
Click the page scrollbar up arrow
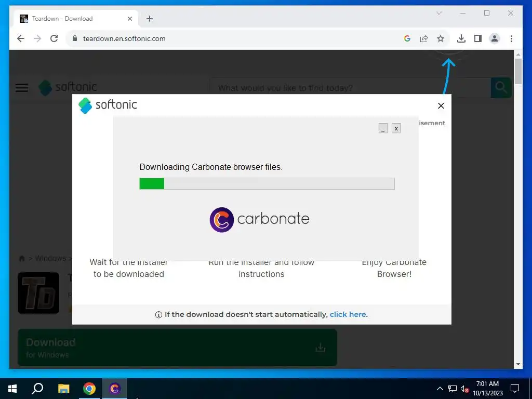coord(518,54)
